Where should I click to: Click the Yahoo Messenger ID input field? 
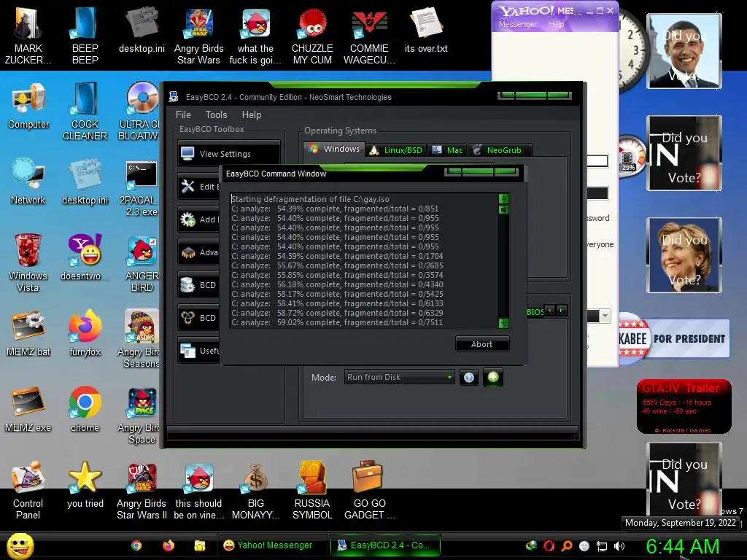(597, 161)
